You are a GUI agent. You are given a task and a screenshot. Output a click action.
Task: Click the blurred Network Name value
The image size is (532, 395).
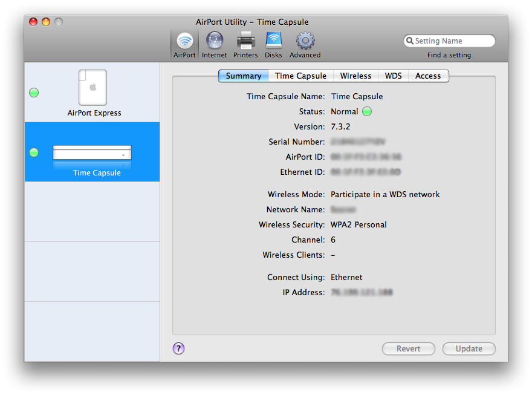click(343, 209)
